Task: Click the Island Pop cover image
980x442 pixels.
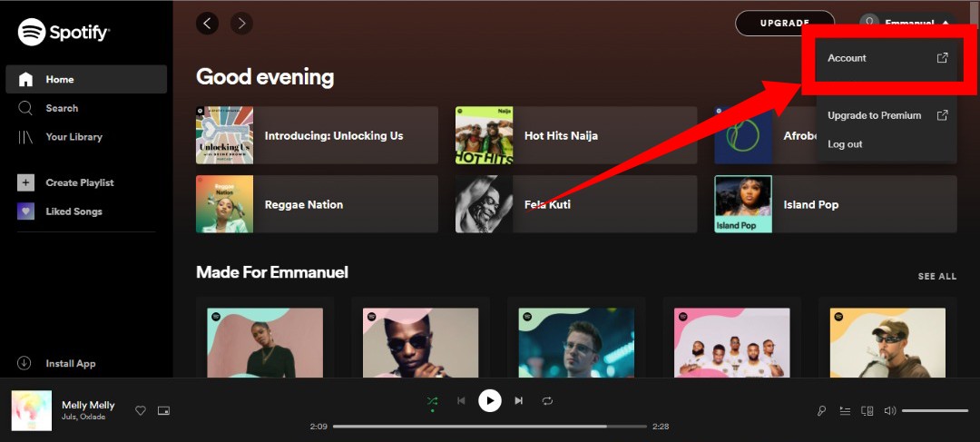Action: pyautogui.click(x=743, y=204)
